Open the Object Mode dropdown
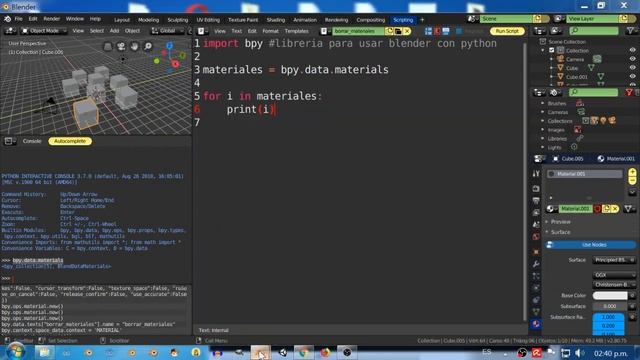Image resolution: width=640 pixels, height=360 pixels. click(x=44, y=31)
